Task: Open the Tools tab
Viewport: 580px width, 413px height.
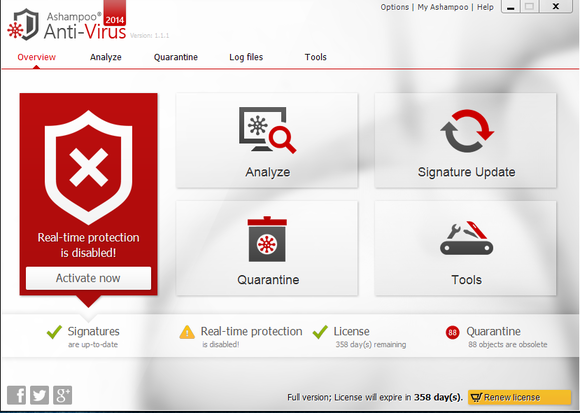Action: 316,57
